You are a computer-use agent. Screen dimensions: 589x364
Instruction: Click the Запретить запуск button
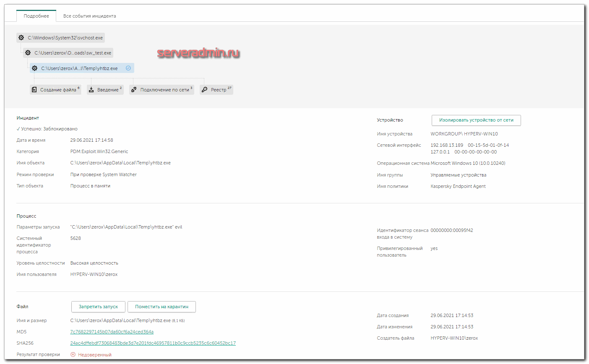coord(98,307)
